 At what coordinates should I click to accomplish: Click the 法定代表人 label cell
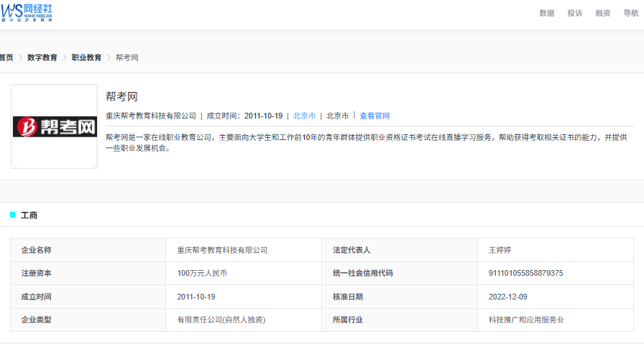pyautogui.click(x=400, y=250)
